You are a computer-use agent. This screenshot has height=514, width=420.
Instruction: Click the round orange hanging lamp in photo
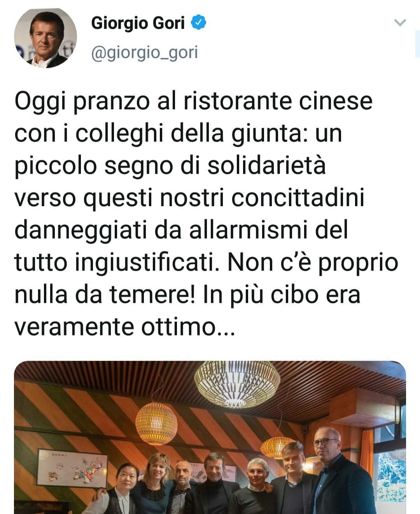[156, 423]
